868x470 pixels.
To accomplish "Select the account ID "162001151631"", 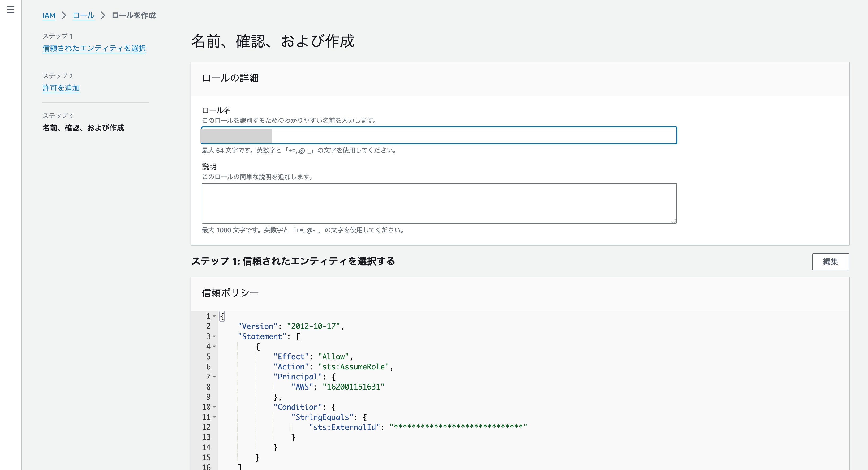I will tap(354, 387).
